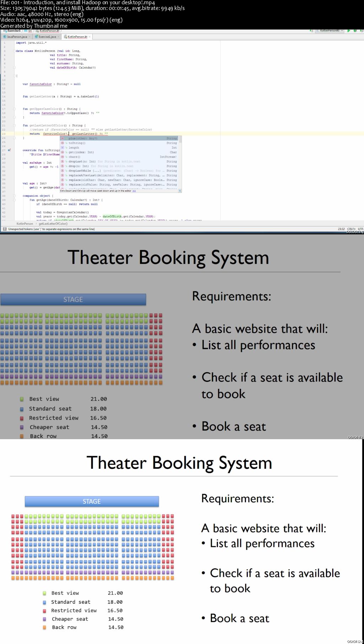
Task: Click the STAGE bar on the bright slide
Action: coord(92,501)
